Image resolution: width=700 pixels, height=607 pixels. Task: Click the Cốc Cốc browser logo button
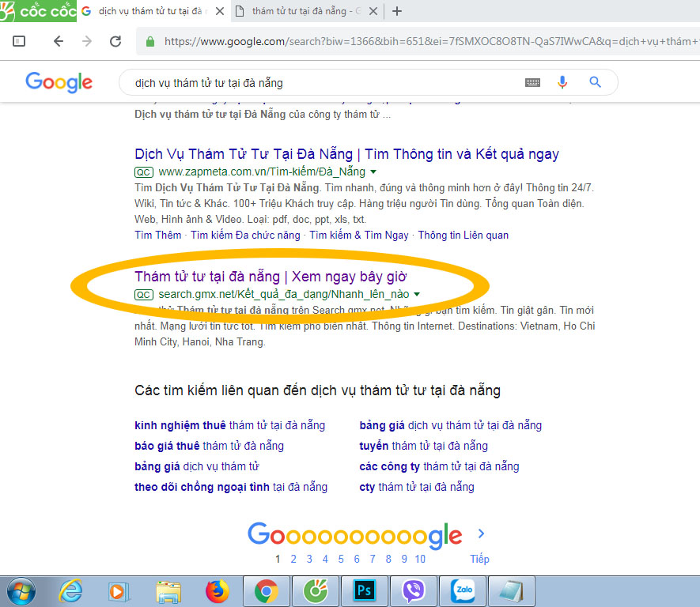click(x=38, y=11)
